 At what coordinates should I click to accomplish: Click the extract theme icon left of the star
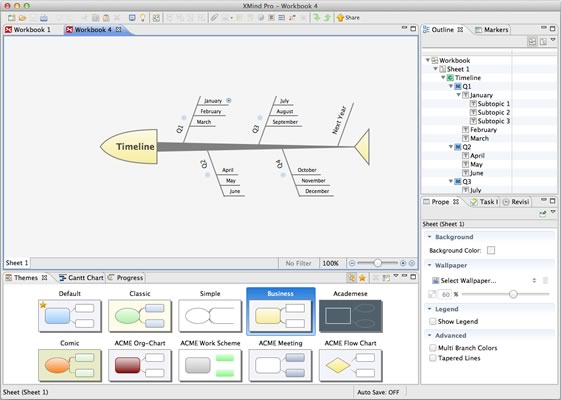352,278
